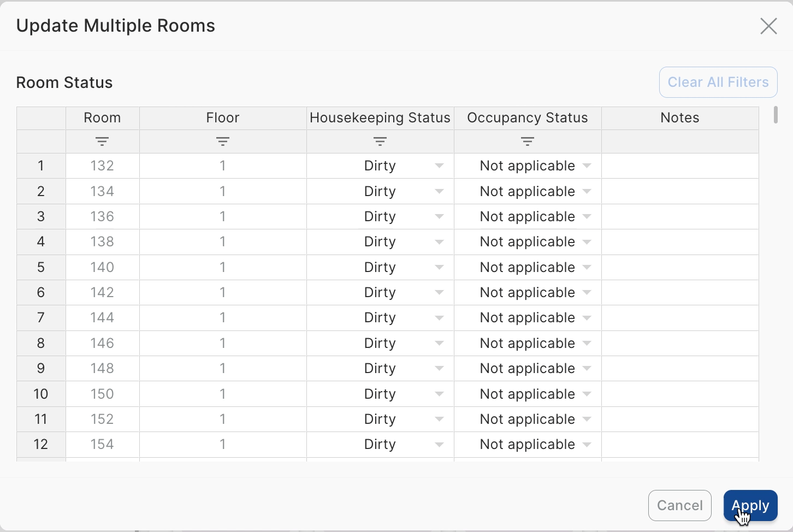The height and width of the screenshot is (532, 793).
Task: Expand the Housekeeping Status dropdown for room 144
Action: (440, 317)
